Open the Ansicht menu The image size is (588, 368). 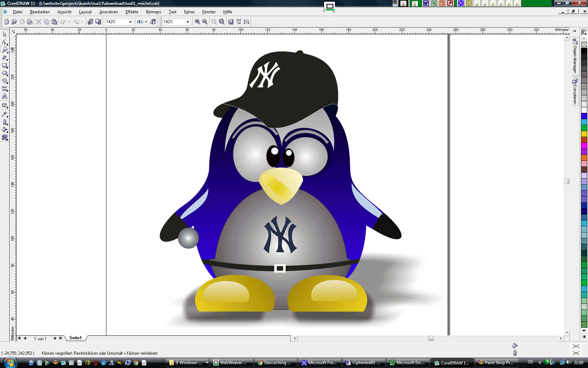point(64,12)
